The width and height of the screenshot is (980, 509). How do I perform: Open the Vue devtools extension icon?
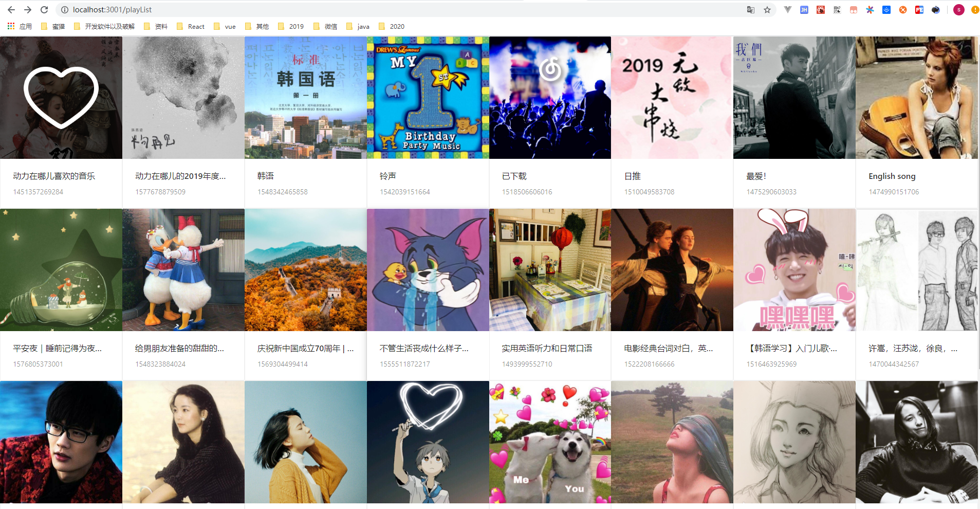(788, 10)
